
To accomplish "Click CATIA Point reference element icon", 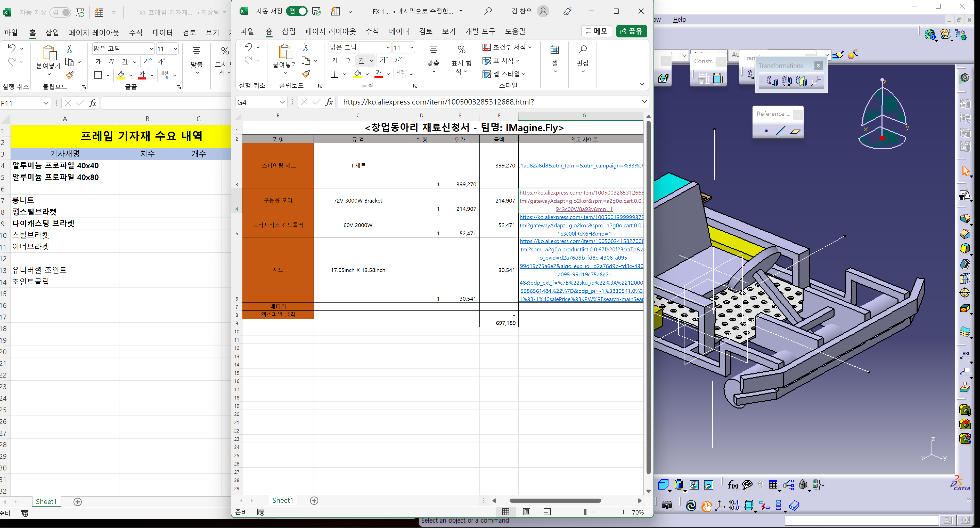I will click(x=766, y=131).
